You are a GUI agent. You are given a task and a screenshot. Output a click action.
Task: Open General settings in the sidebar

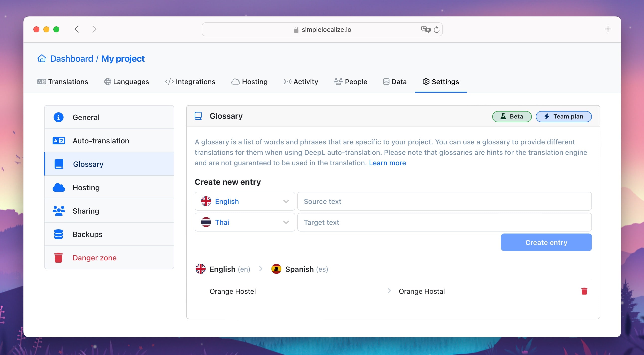109,117
